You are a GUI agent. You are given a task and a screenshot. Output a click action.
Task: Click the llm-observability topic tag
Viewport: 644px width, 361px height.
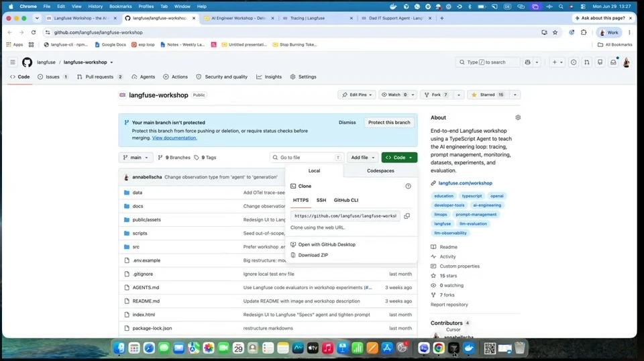coord(450,233)
